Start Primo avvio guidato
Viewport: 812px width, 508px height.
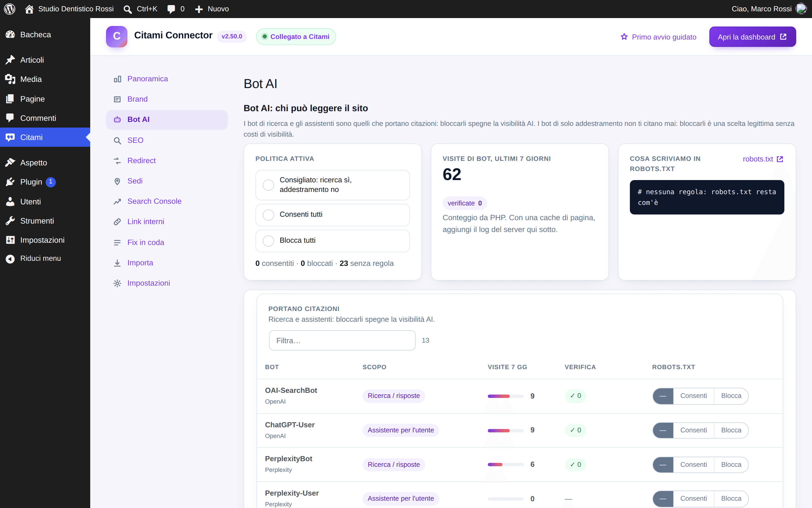658,37
